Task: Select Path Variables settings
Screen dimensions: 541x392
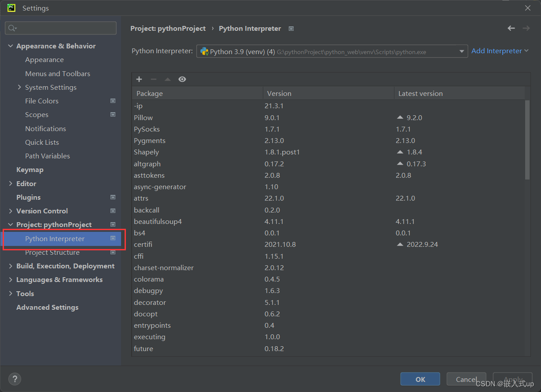Action: click(48, 156)
